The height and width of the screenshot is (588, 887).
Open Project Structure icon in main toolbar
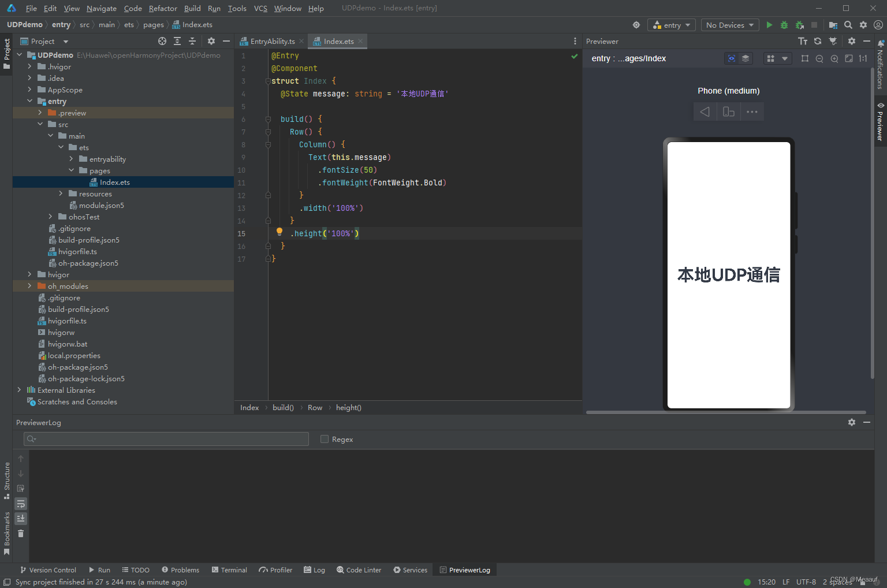[x=833, y=25]
